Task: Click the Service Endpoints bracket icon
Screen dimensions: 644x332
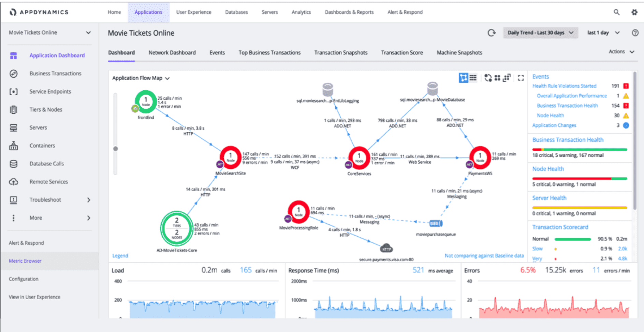Action: (14, 92)
